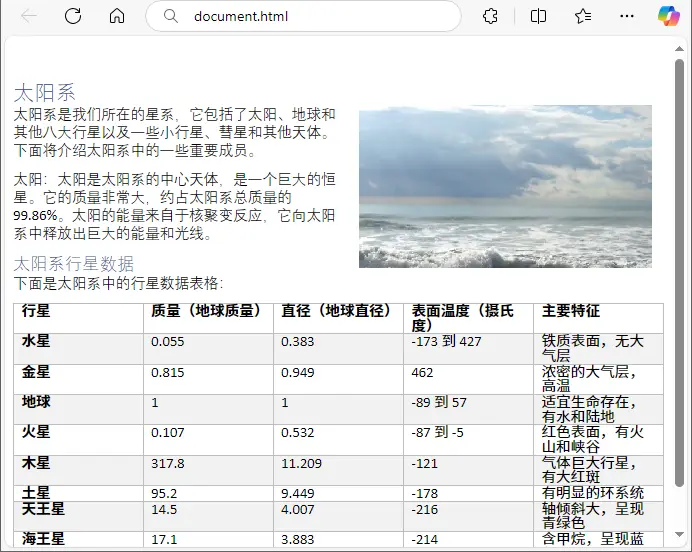Select the 地球 row header
692x552 pixels.
[36, 402]
